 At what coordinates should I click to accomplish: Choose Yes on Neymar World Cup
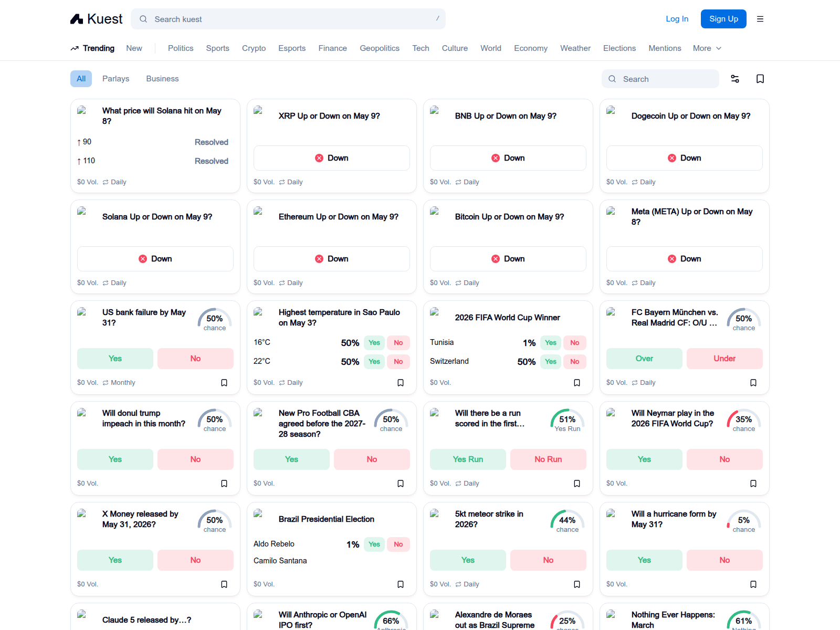[644, 459]
